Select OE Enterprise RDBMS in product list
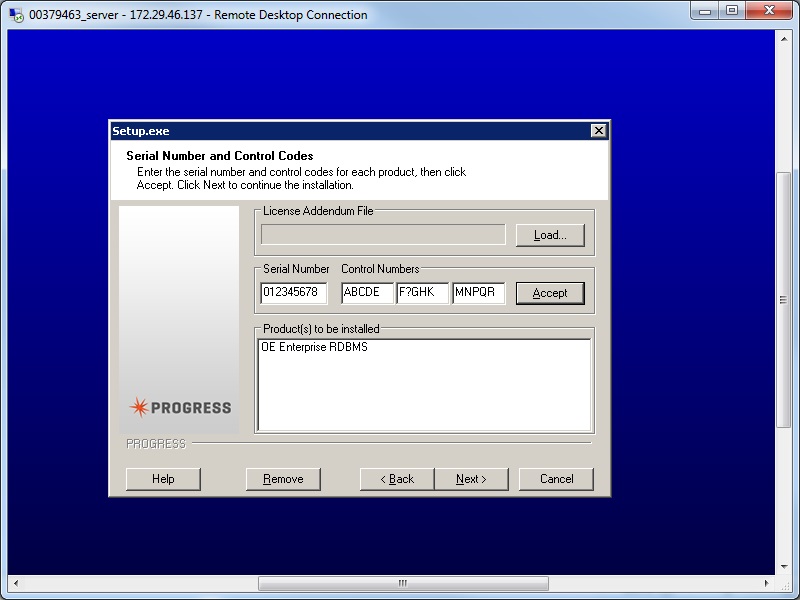 (x=314, y=347)
